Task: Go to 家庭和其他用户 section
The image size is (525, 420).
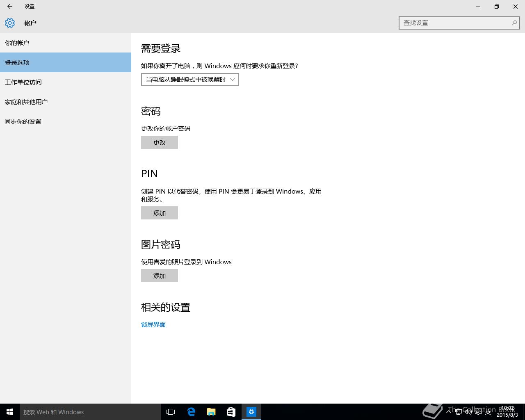Action: tap(66, 102)
